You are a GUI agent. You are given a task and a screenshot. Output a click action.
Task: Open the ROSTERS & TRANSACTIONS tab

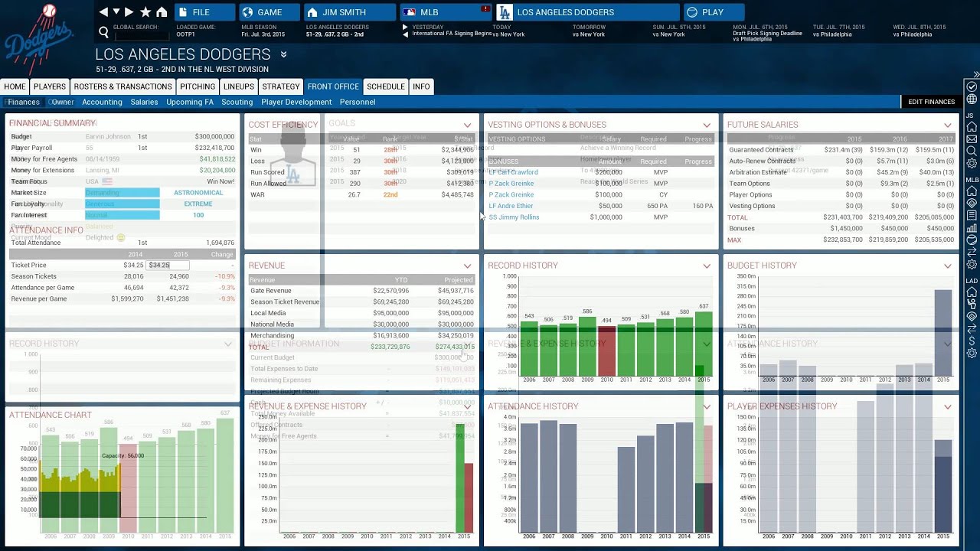(x=122, y=86)
